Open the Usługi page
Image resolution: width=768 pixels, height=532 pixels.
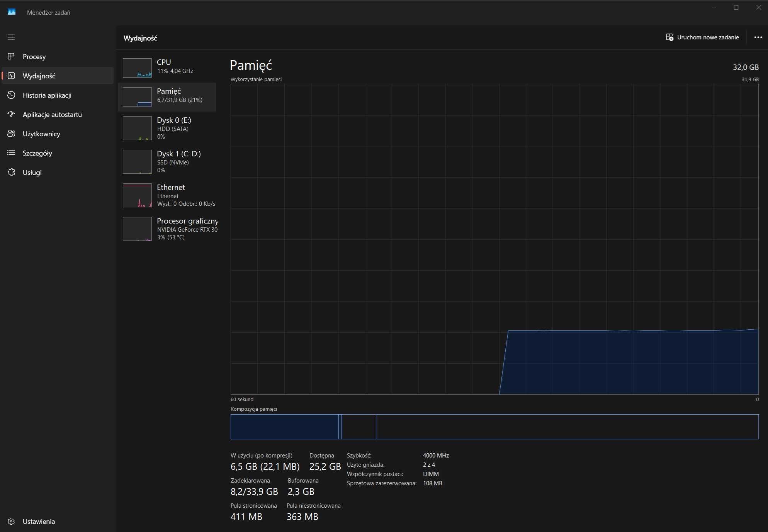point(58,173)
